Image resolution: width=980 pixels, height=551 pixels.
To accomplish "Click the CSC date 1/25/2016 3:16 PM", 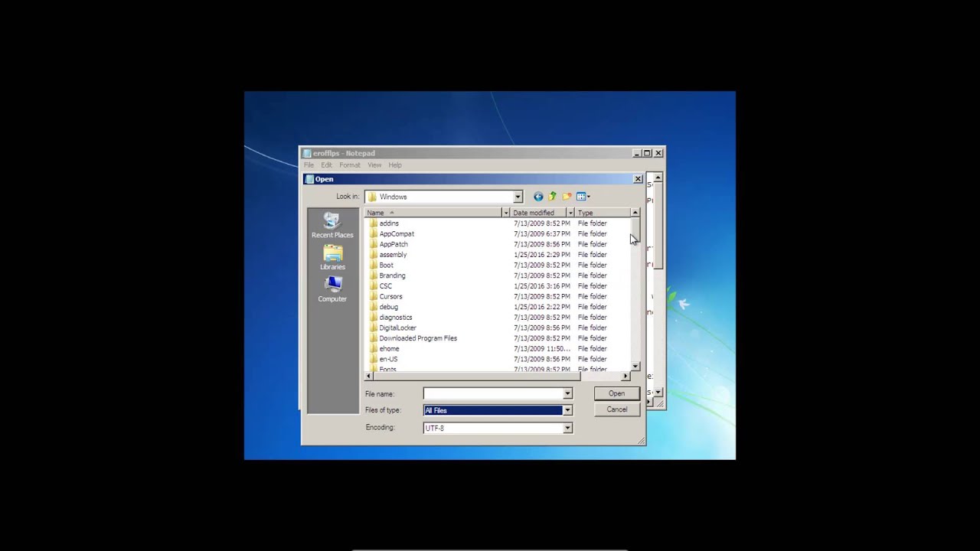I will pos(541,286).
